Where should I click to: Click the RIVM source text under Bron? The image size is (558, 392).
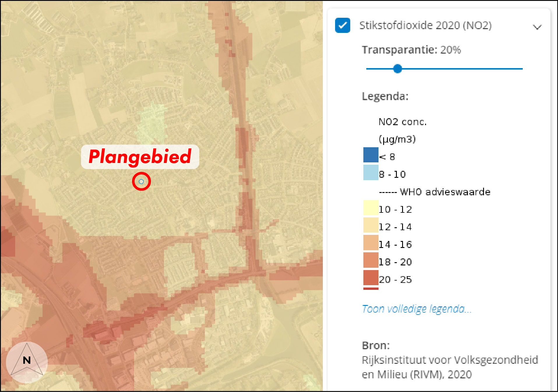pos(450,367)
